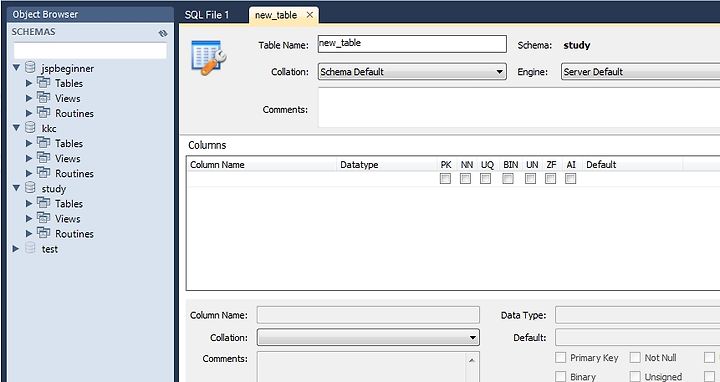Select the test schema label
The height and width of the screenshot is (382, 720).
[50, 249]
